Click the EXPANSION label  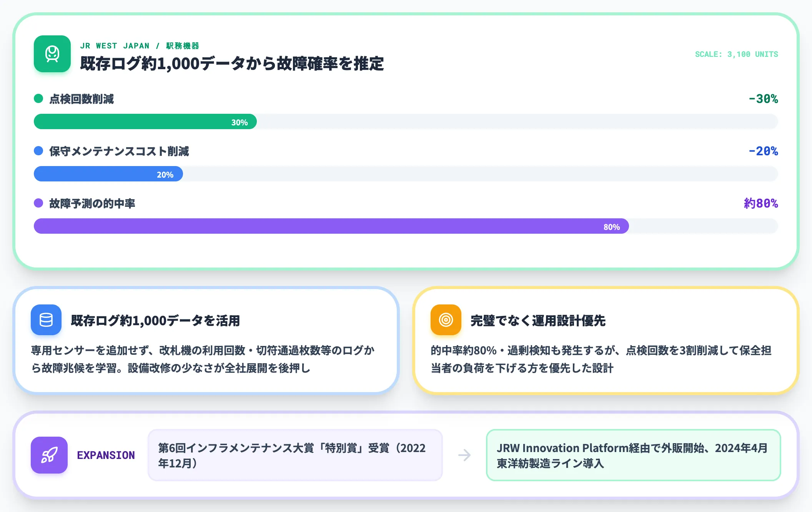coord(106,455)
